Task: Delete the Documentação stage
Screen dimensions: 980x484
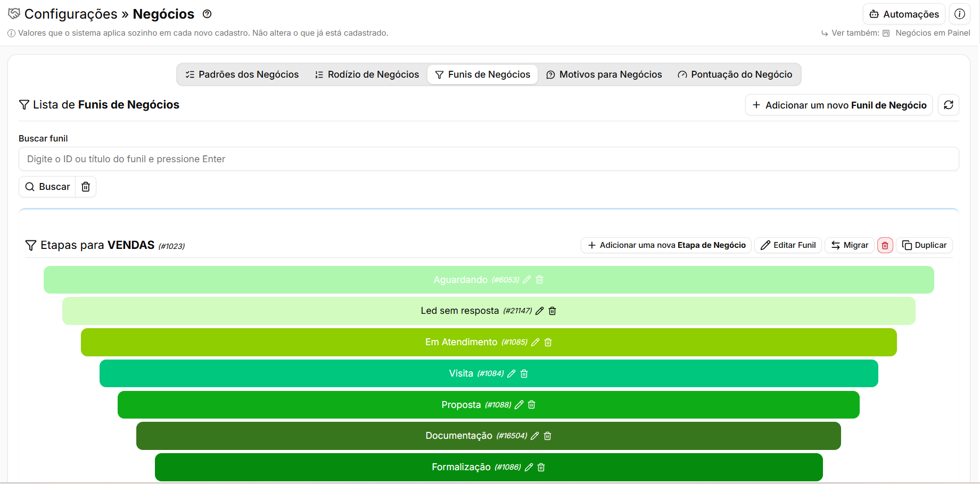Action: click(548, 436)
